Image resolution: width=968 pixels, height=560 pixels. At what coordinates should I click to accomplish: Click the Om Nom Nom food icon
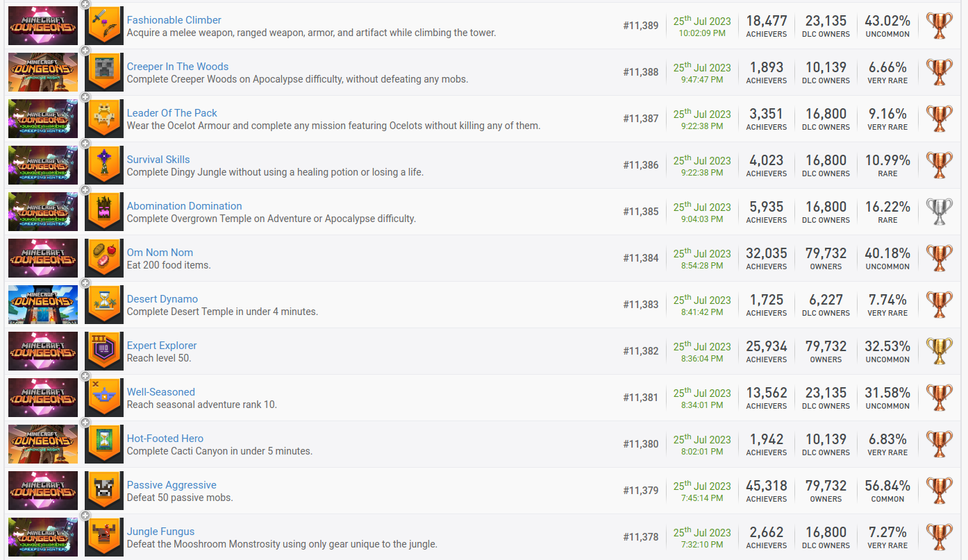(104, 258)
